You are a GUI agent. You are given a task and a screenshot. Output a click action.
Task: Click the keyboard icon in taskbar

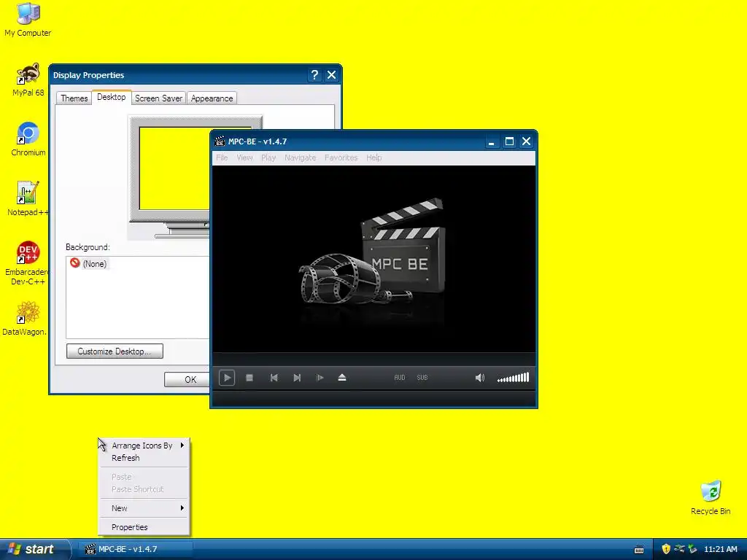(639, 550)
